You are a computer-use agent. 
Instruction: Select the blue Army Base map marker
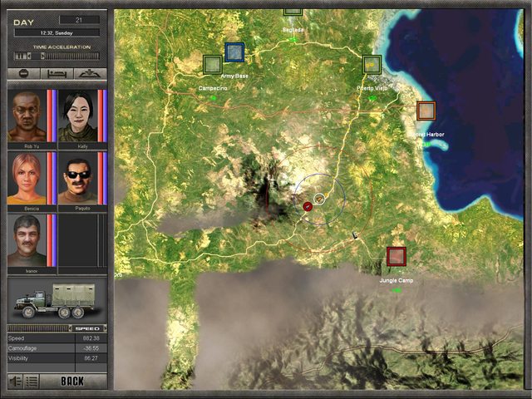tap(234, 52)
